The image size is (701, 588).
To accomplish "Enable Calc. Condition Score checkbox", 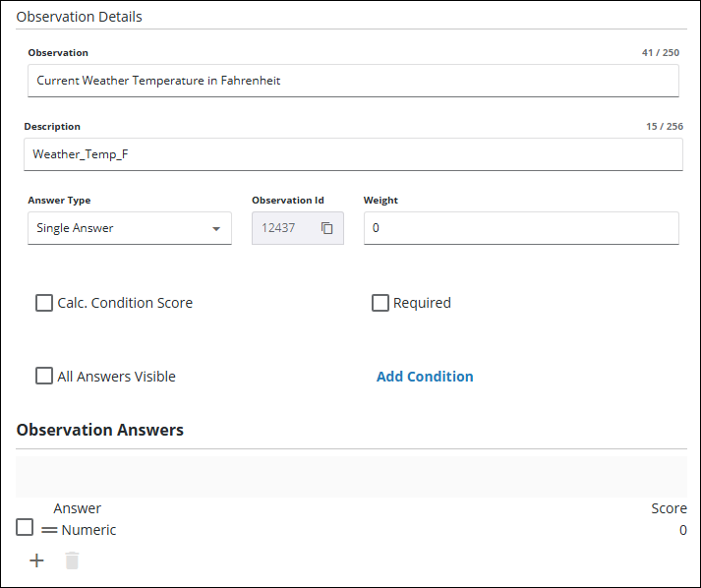I will point(44,303).
